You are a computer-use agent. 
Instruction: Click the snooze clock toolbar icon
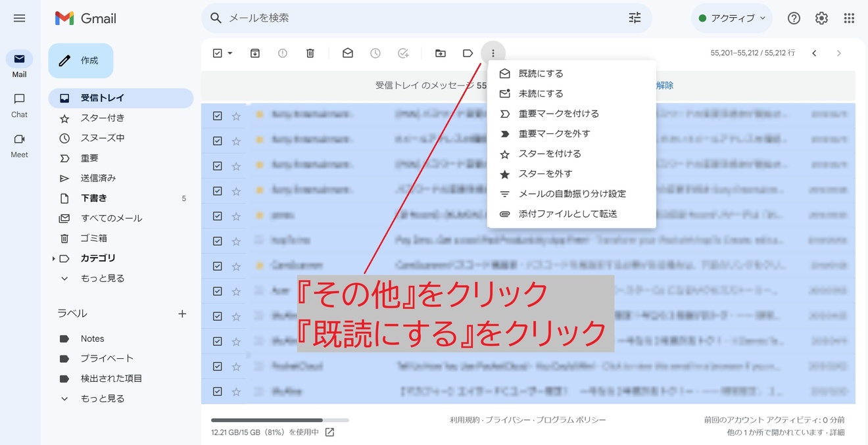click(x=375, y=53)
